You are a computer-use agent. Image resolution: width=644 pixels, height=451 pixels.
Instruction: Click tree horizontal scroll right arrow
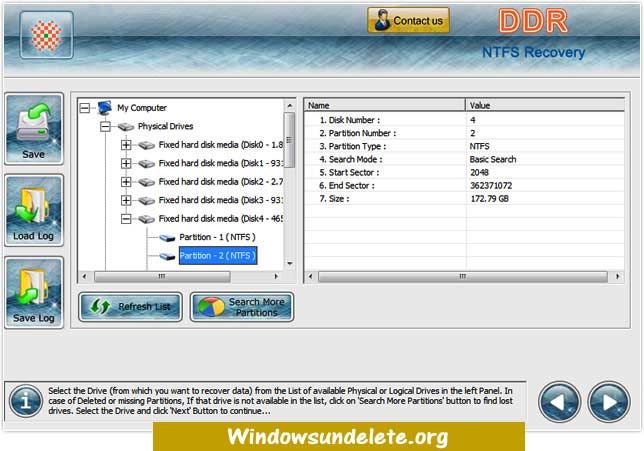[276, 276]
